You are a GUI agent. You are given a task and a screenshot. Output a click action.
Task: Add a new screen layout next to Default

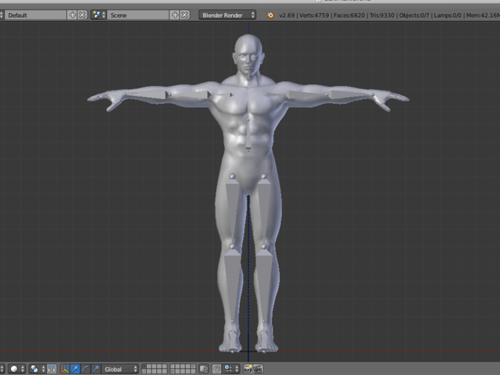click(x=72, y=15)
